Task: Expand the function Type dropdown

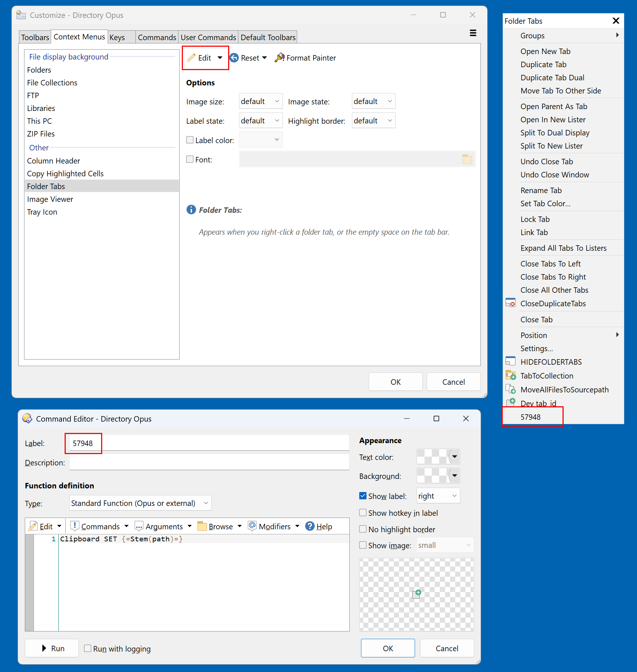Action: pyautogui.click(x=140, y=503)
